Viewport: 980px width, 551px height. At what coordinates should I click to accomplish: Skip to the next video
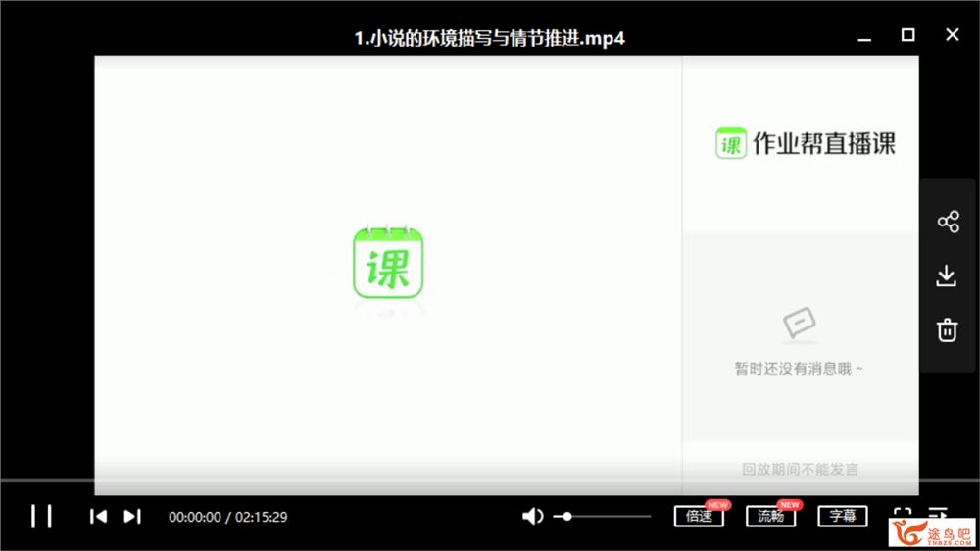(132, 516)
